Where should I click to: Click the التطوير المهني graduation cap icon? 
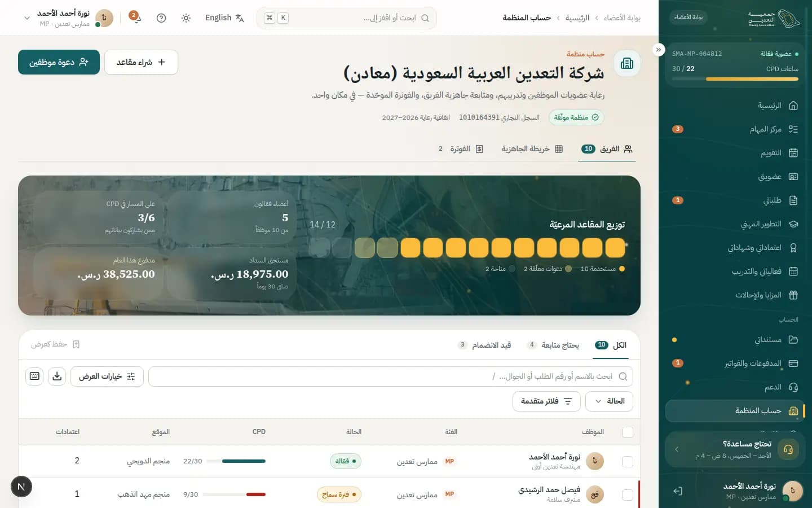point(793,224)
